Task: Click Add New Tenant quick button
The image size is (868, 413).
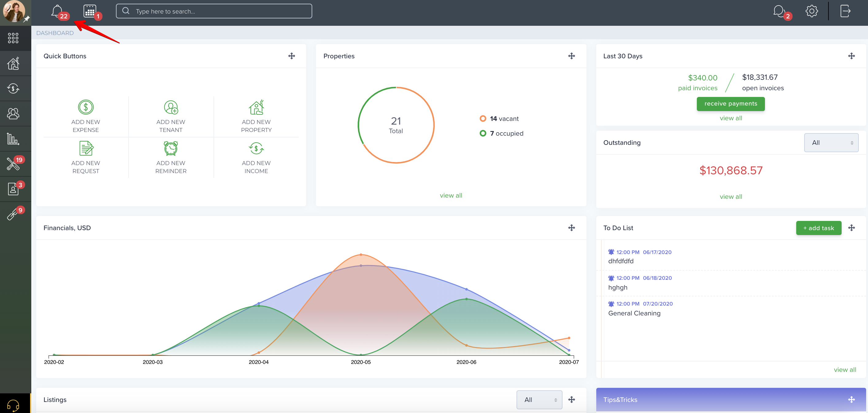Action: [171, 116]
